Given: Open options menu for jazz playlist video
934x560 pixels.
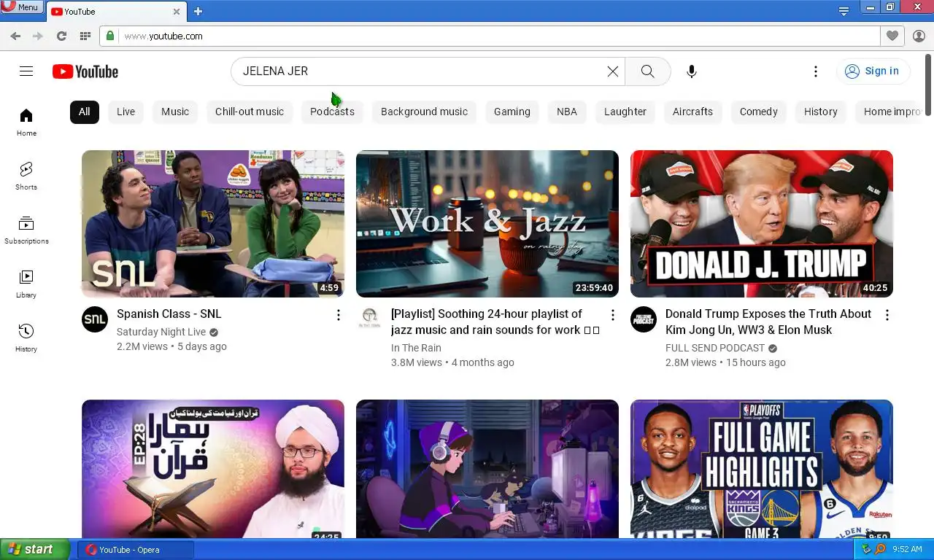Looking at the screenshot, I should pos(613,315).
